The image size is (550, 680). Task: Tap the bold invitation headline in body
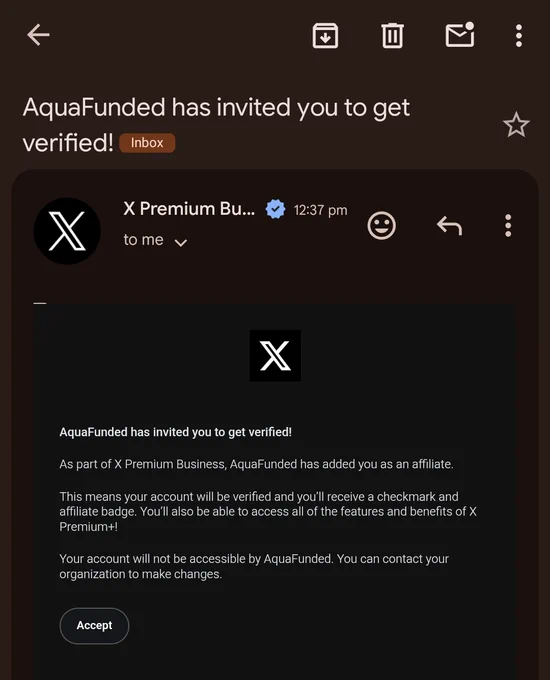coord(176,432)
